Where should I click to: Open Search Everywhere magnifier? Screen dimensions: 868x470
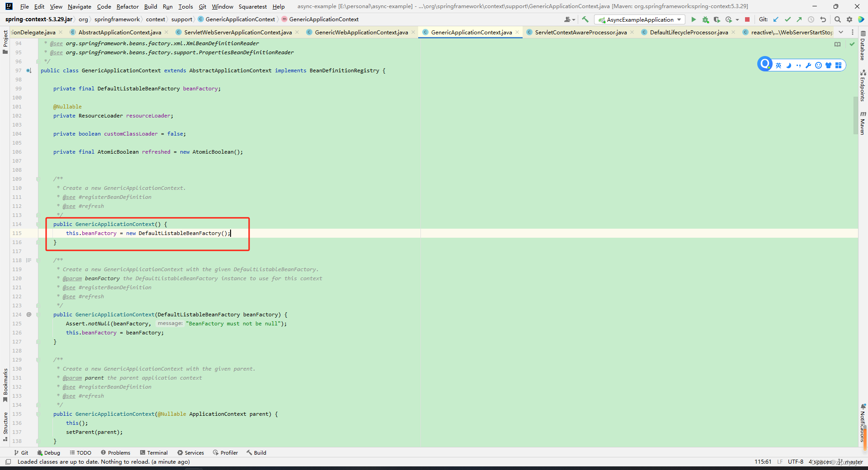[838, 19]
